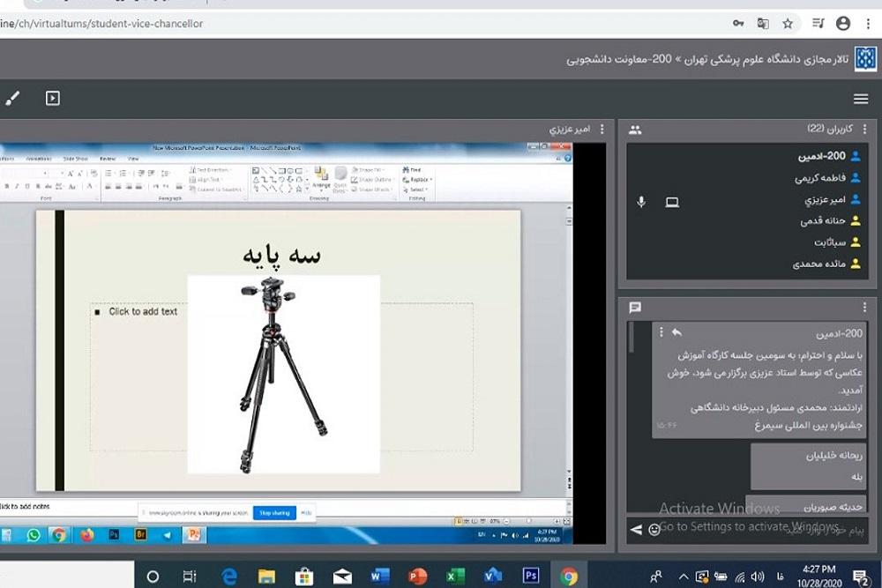Bookmark this page with the star icon

pos(788,24)
